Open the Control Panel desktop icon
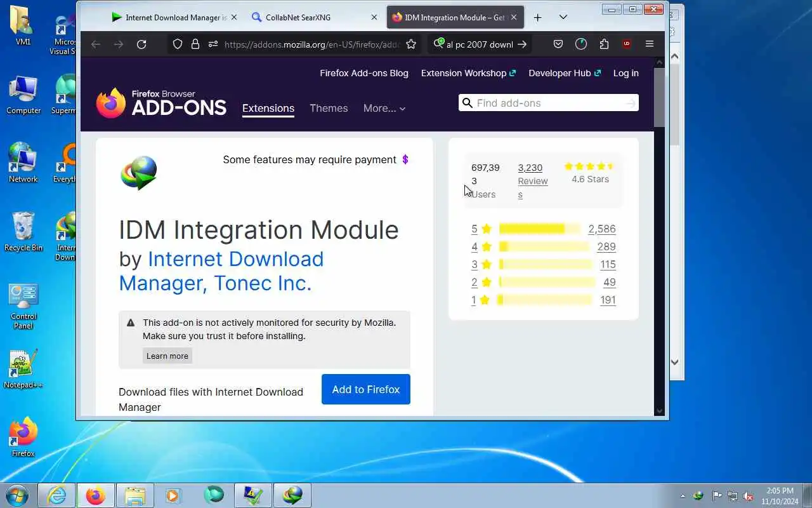 (x=23, y=306)
